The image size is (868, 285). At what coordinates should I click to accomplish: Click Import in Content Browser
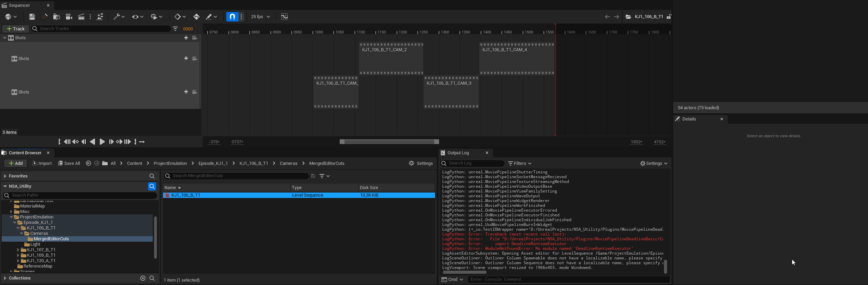(42, 163)
